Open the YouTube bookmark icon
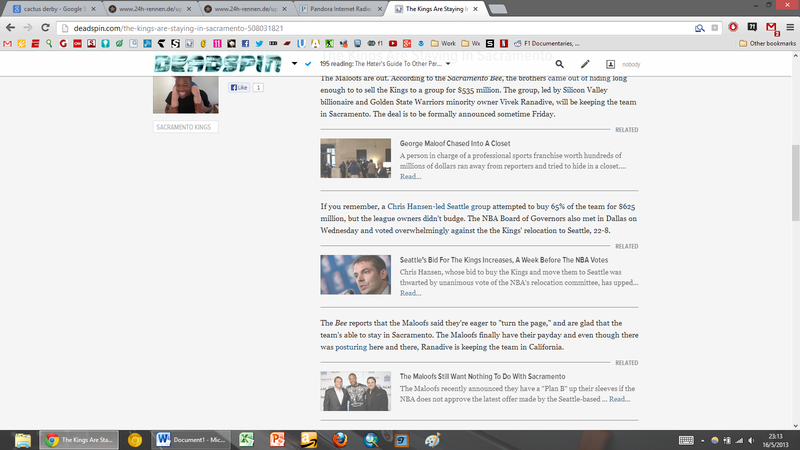Image resolution: width=800 pixels, height=450 pixels. coord(393,43)
